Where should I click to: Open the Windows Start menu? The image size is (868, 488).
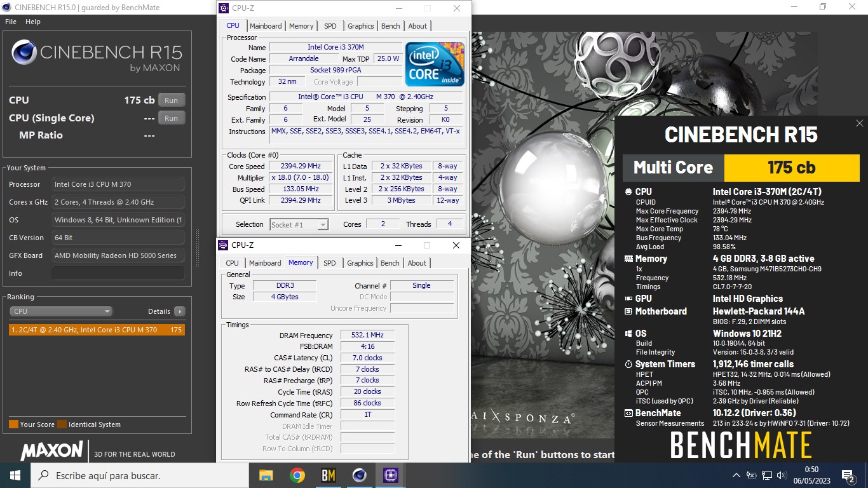(x=15, y=475)
